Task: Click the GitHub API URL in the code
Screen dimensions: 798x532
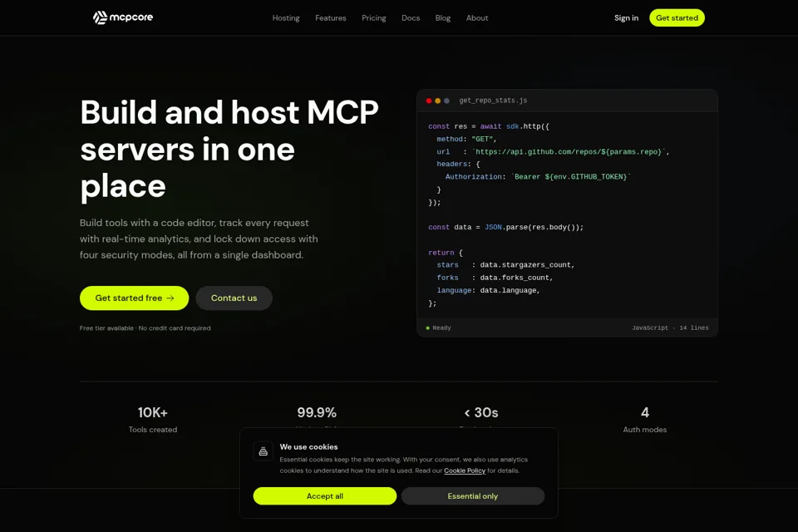Action: [569, 152]
